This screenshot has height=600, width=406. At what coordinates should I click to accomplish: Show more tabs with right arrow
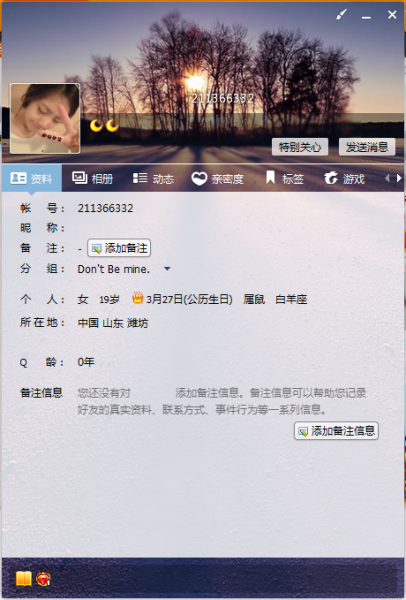click(399, 178)
